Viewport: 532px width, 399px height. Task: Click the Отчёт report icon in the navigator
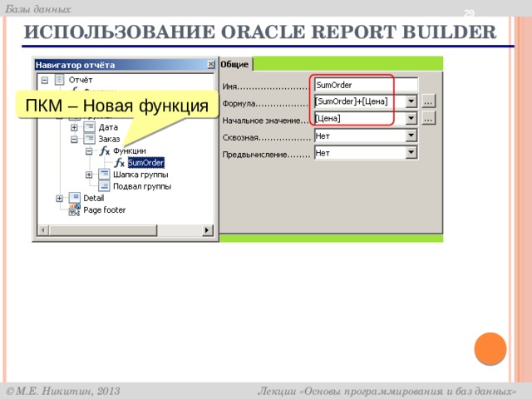59,80
